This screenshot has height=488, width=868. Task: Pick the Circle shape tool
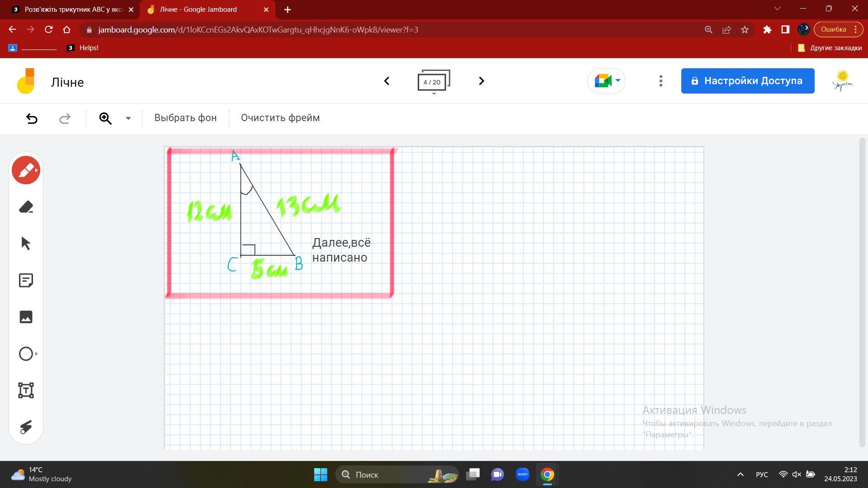[x=26, y=354]
